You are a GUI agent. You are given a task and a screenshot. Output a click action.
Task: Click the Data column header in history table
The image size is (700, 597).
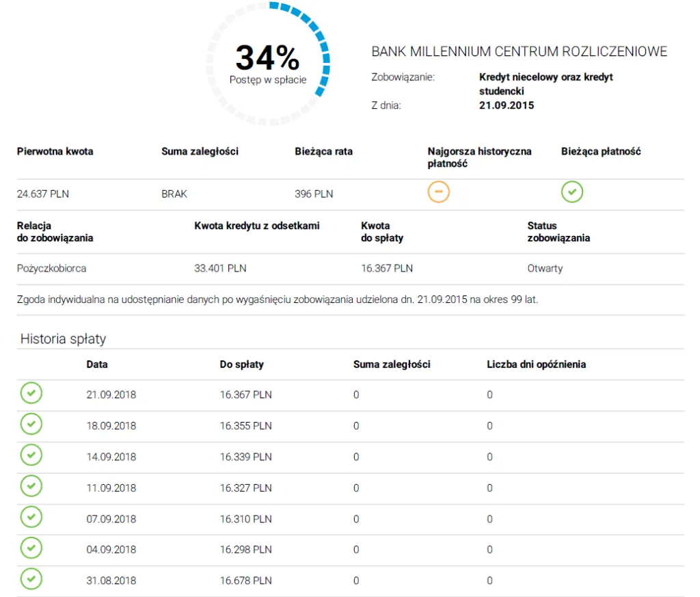point(97,364)
